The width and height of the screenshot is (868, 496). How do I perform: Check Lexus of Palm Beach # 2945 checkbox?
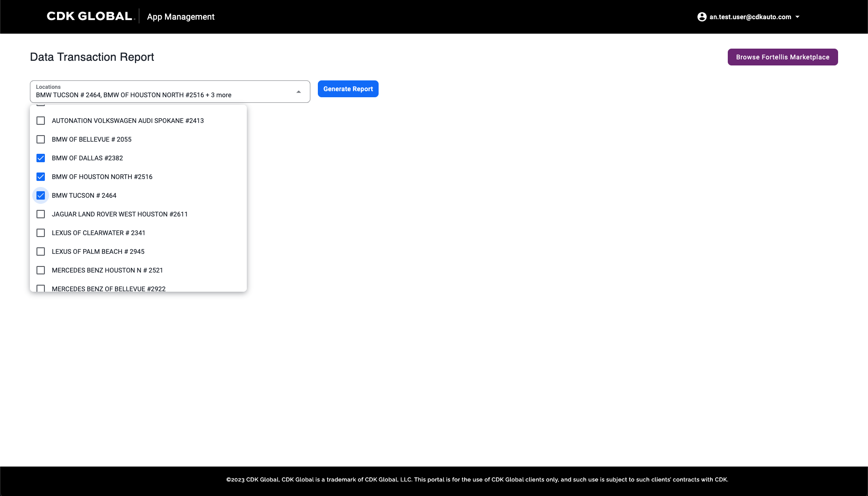[41, 252]
